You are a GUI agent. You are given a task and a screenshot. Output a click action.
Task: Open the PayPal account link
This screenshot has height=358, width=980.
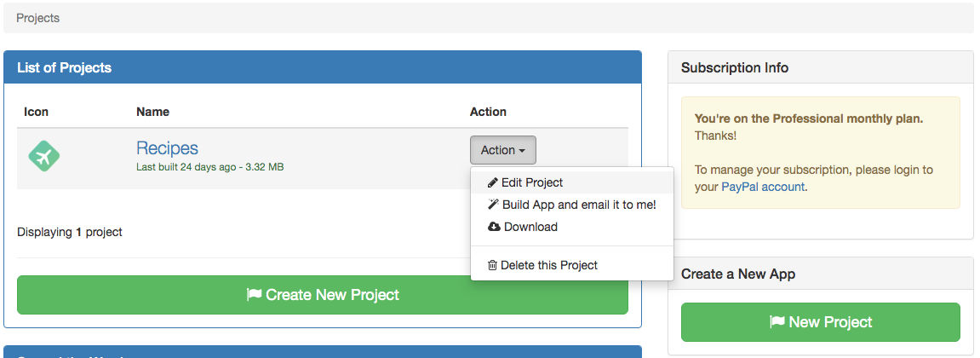[x=763, y=187]
